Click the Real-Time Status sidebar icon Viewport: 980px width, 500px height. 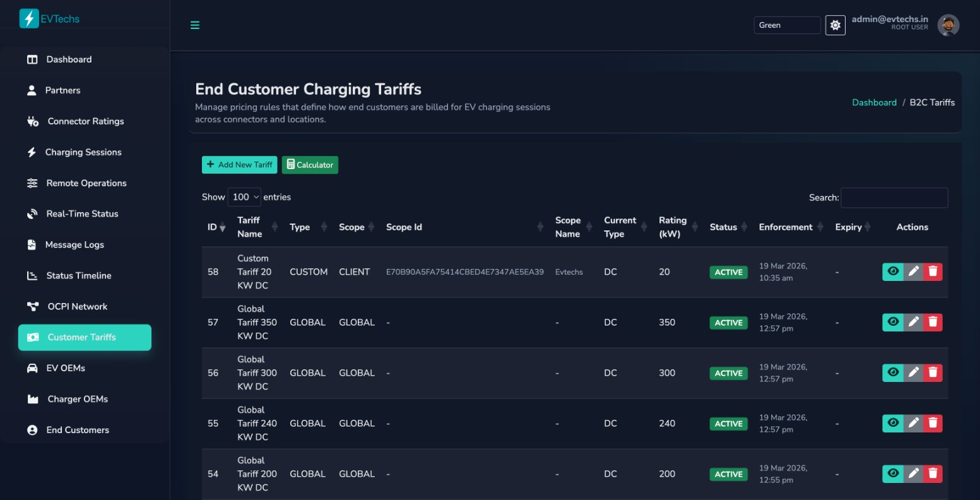tap(32, 213)
